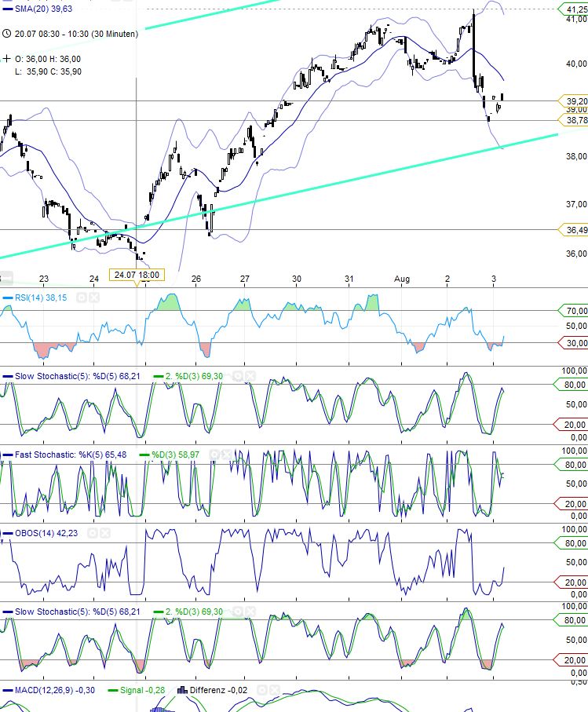Click the 36,49 horizontal line price label
Viewport: 588px width, 712px height.
coord(574,230)
